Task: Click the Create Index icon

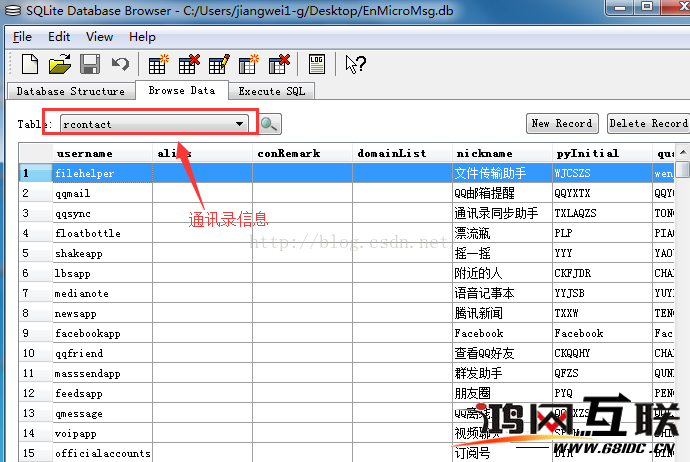Action: coord(249,65)
